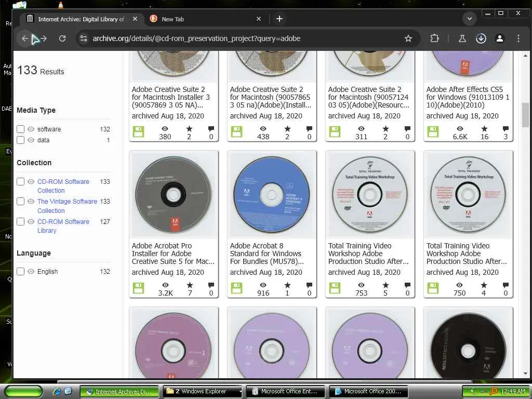Click the browser Back arrow button

25,38
